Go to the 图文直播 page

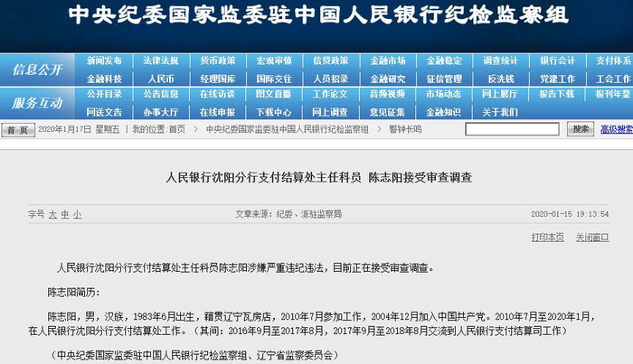[x=274, y=94]
